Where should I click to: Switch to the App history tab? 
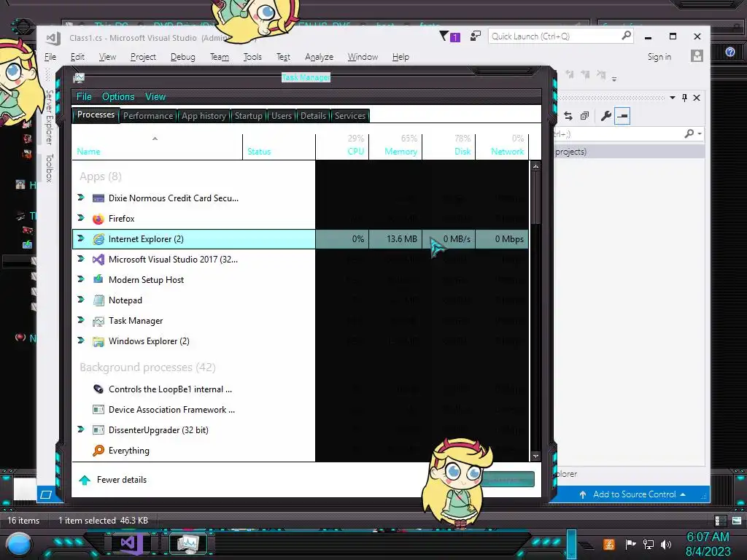[204, 116]
